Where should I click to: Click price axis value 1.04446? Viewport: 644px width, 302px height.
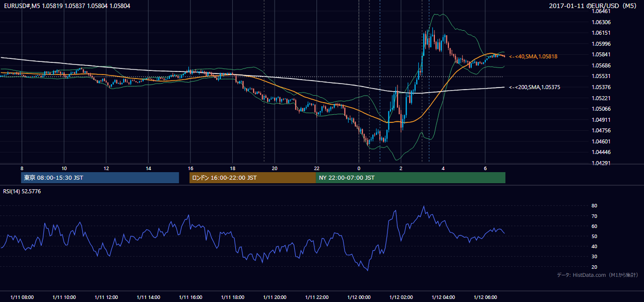coord(602,152)
